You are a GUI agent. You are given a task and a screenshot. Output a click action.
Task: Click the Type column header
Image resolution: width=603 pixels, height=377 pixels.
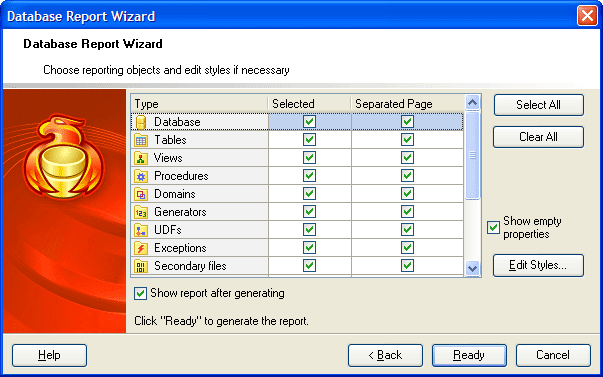click(199, 104)
